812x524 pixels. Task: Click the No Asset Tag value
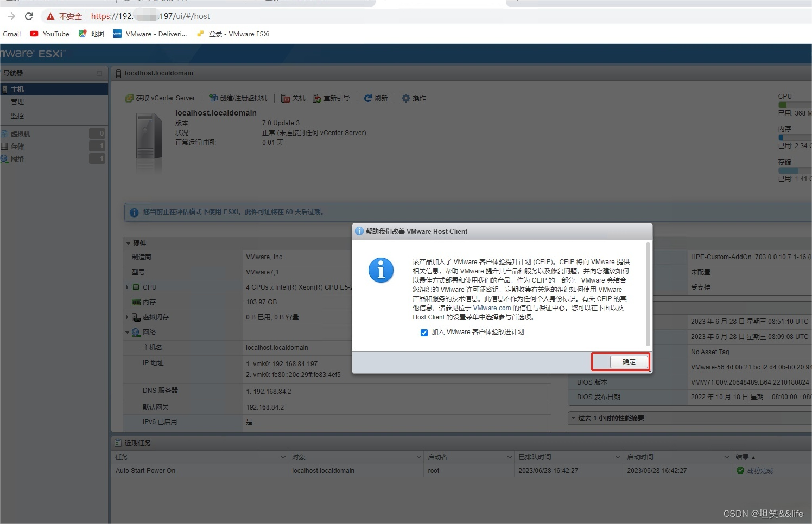point(709,352)
